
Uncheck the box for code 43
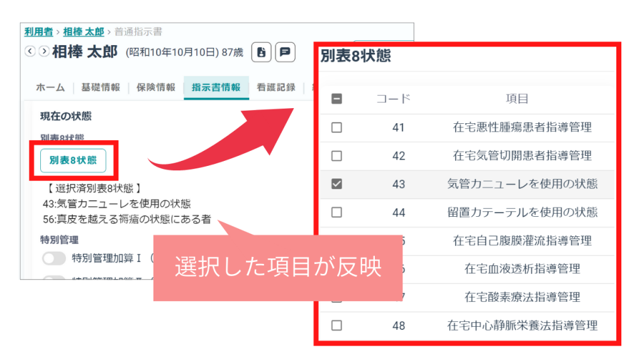(336, 184)
